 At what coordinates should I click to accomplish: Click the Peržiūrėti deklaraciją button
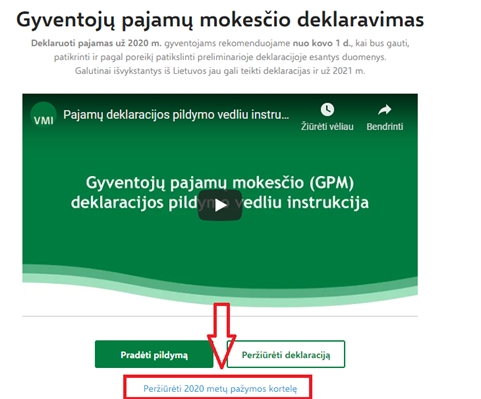point(286,354)
